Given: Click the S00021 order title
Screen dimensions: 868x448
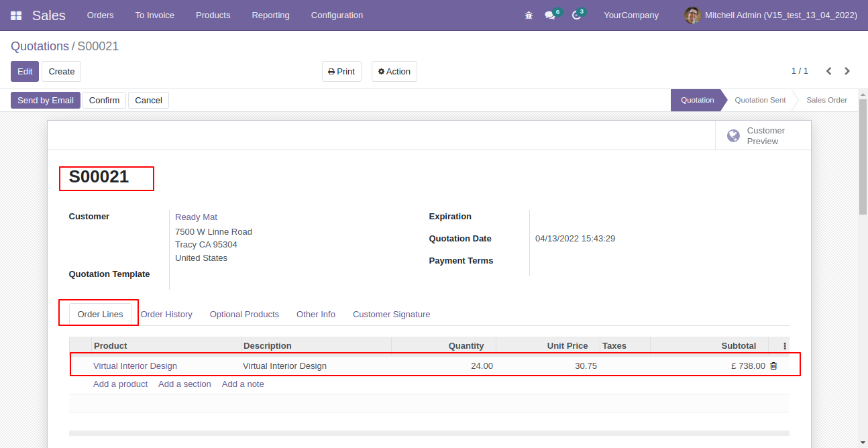Looking at the screenshot, I should tap(99, 176).
